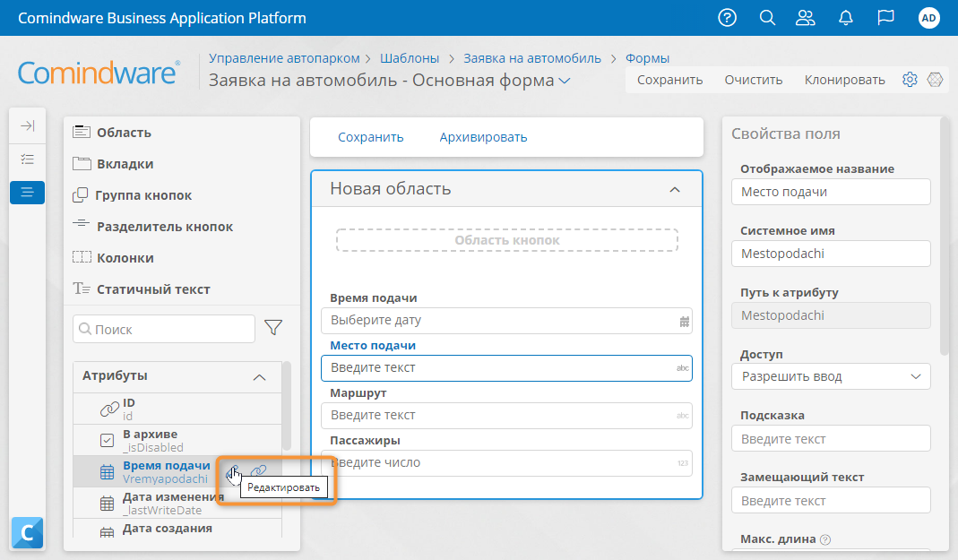This screenshot has height=560, width=958.
Task: Open the AD user avatar menu
Action: pos(928,18)
